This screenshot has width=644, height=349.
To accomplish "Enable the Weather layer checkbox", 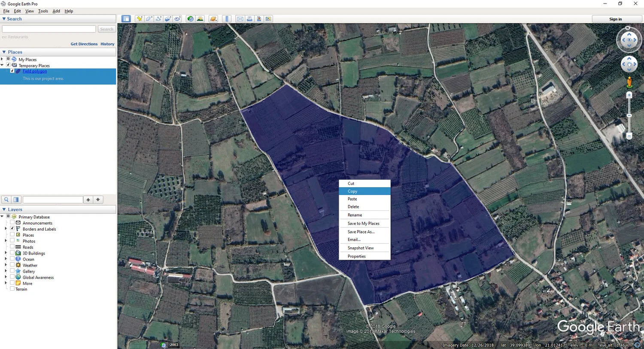I will 12,265.
